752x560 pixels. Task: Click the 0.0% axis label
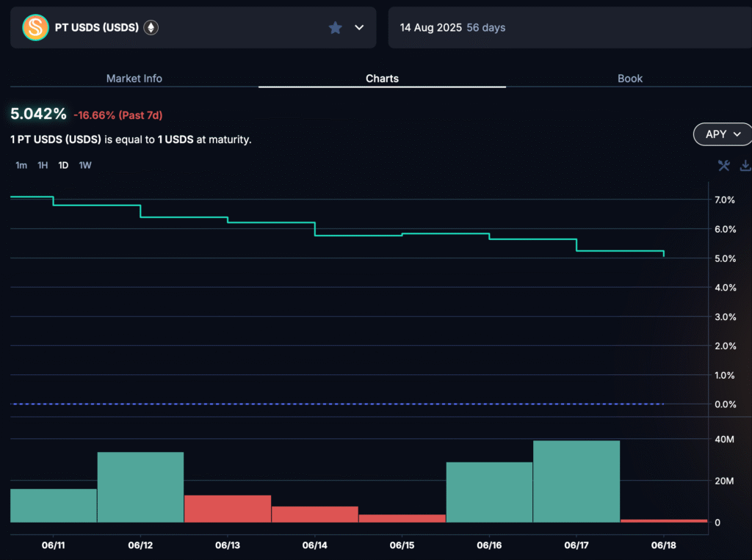726,404
